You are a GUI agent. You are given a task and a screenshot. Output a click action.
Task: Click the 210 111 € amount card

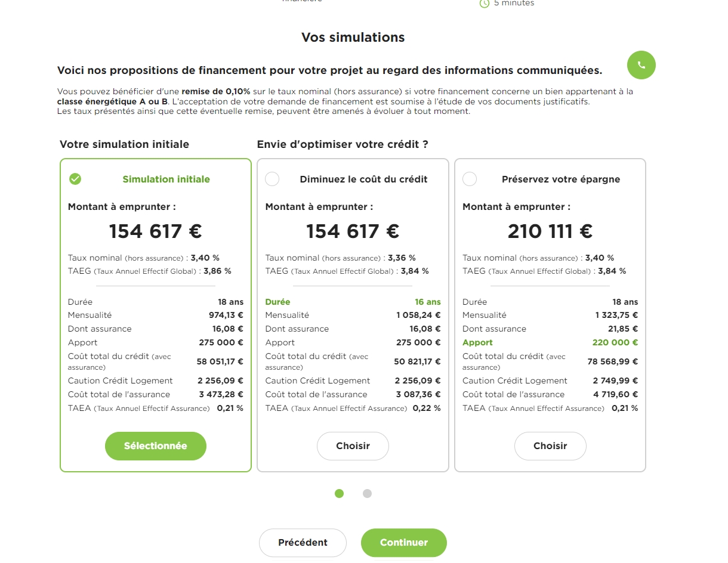click(x=550, y=231)
